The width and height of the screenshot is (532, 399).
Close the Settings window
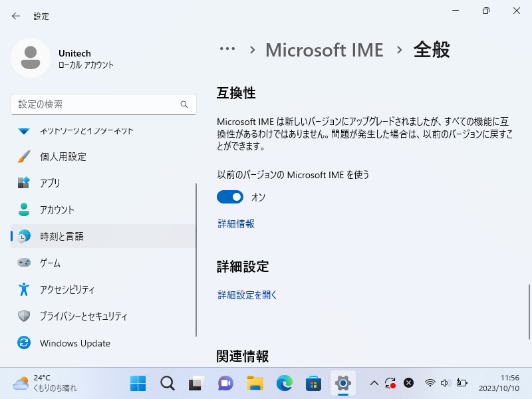(x=517, y=11)
